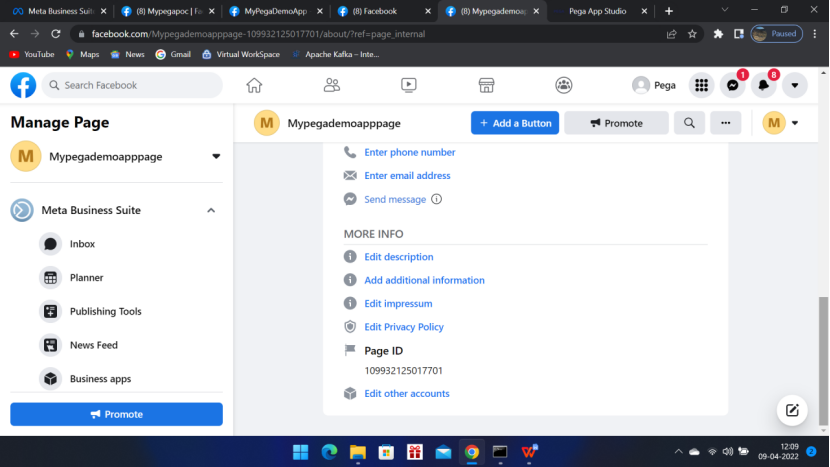Open the Chrome side panel icon
The height and width of the screenshot is (467, 830).
738,34
